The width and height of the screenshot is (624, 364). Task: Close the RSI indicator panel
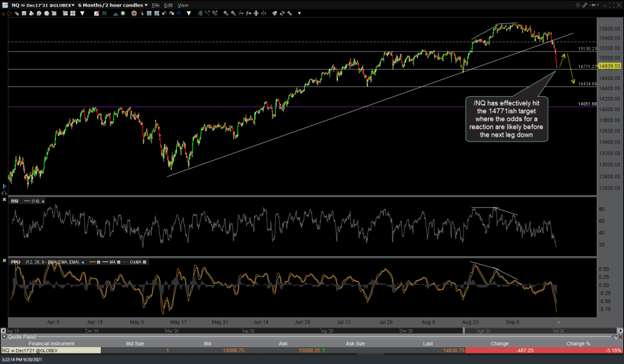[x=5, y=200]
